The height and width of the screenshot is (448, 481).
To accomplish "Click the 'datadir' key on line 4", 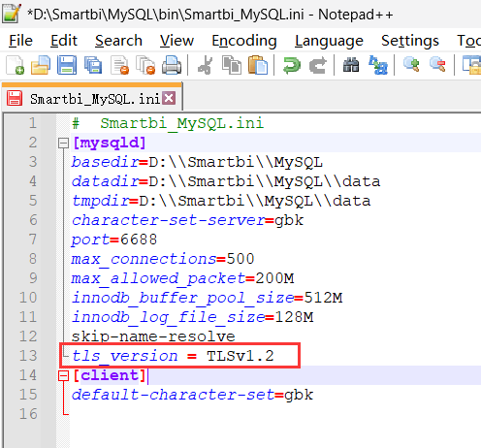I will (x=106, y=181).
